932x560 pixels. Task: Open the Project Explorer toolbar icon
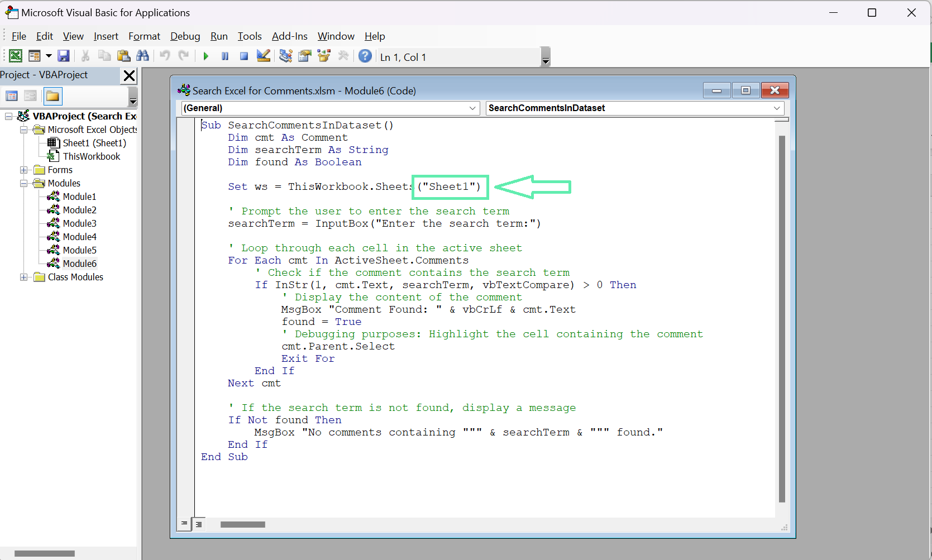(286, 56)
